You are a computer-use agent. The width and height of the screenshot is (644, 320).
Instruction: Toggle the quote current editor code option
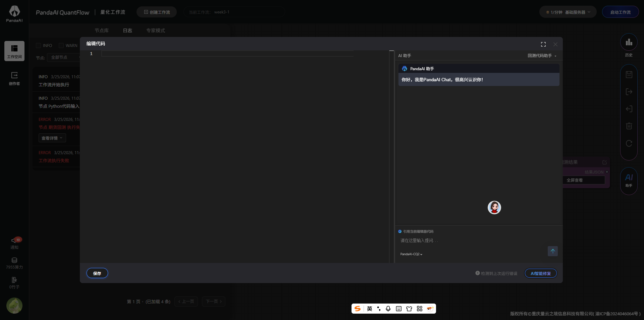(400, 231)
